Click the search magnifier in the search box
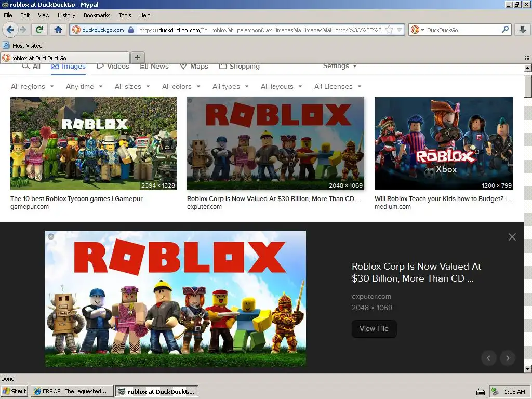Screen dimensions: 532x399 [x=505, y=30]
